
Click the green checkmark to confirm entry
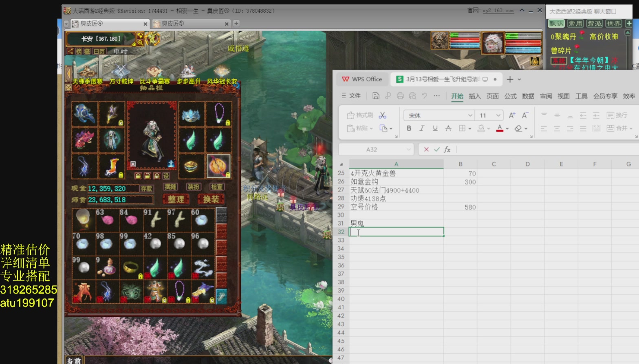click(437, 149)
